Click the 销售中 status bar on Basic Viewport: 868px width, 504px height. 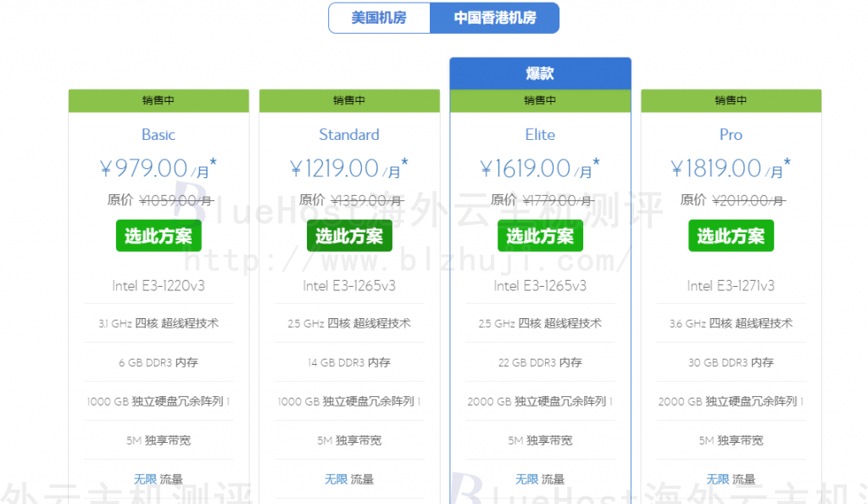coord(159,100)
